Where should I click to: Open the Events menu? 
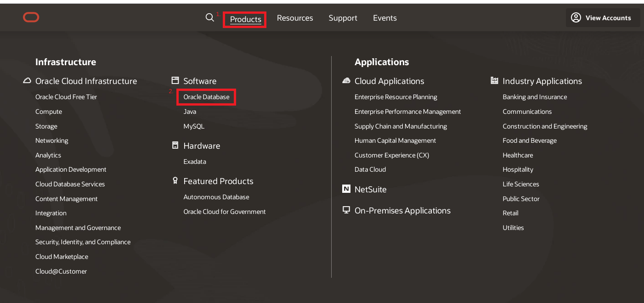click(x=385, y=18)
